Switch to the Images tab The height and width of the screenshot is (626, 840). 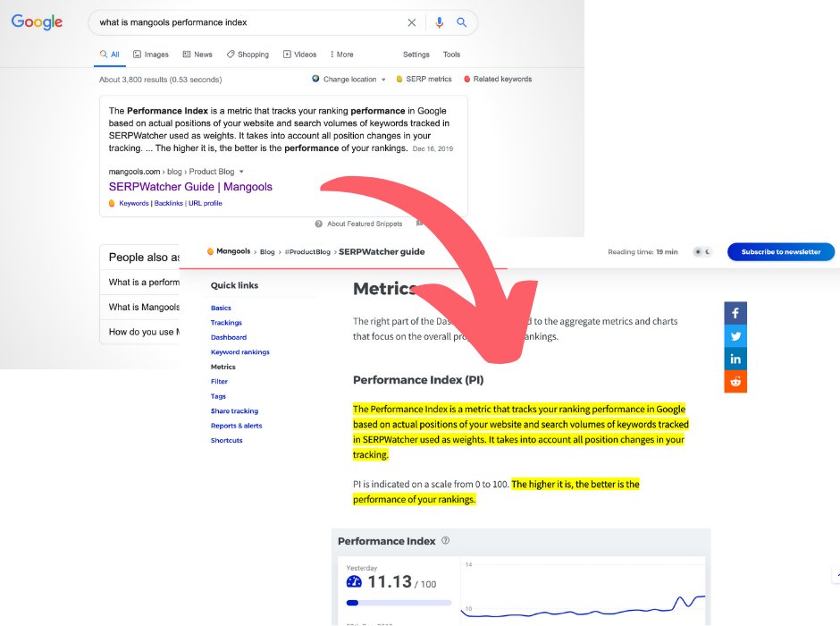coord(150,55)
